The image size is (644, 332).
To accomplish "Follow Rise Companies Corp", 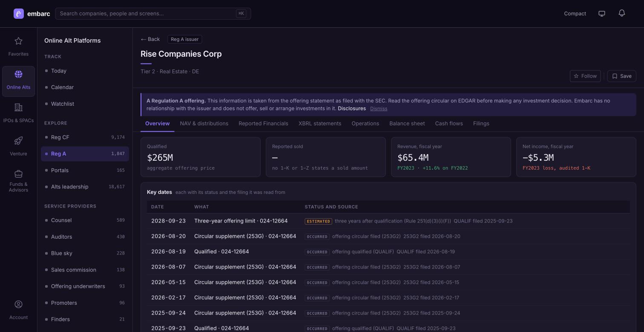I will tap(585, 76).
